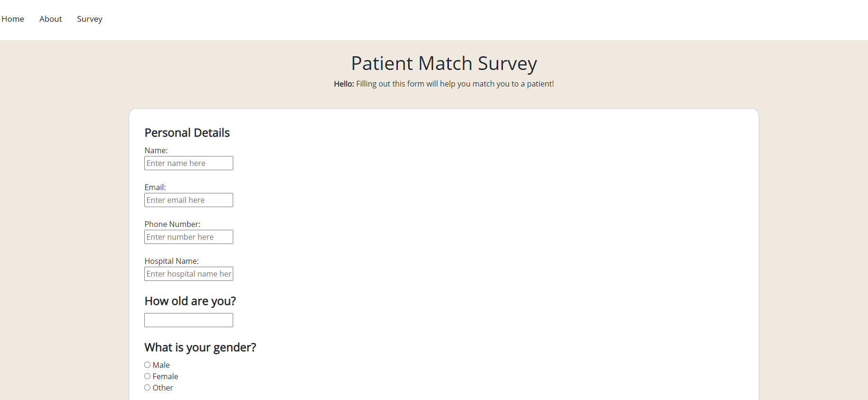This screenshot has height=400, width=868.
Task: Click the 'Phone Number:' label text
Action: point(172,224)
